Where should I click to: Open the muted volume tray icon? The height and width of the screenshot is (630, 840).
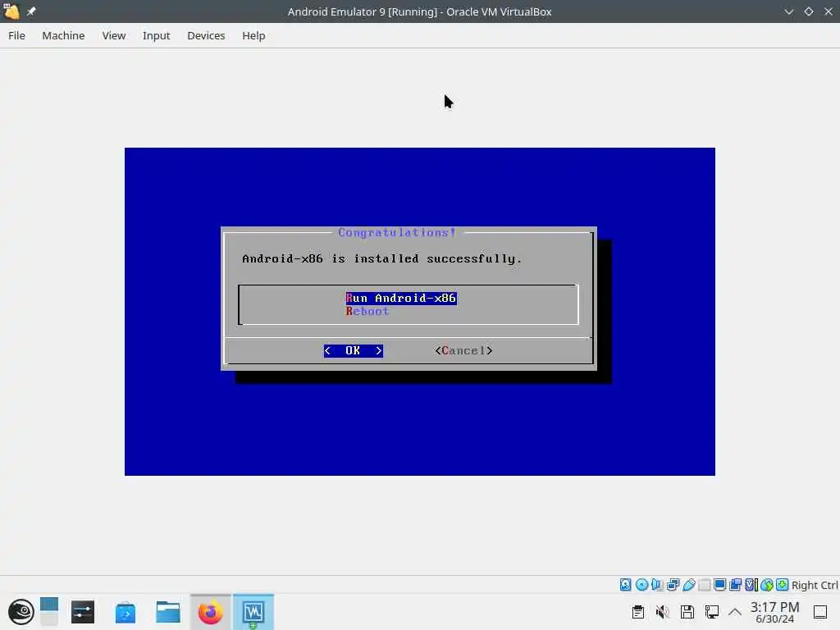662,612
